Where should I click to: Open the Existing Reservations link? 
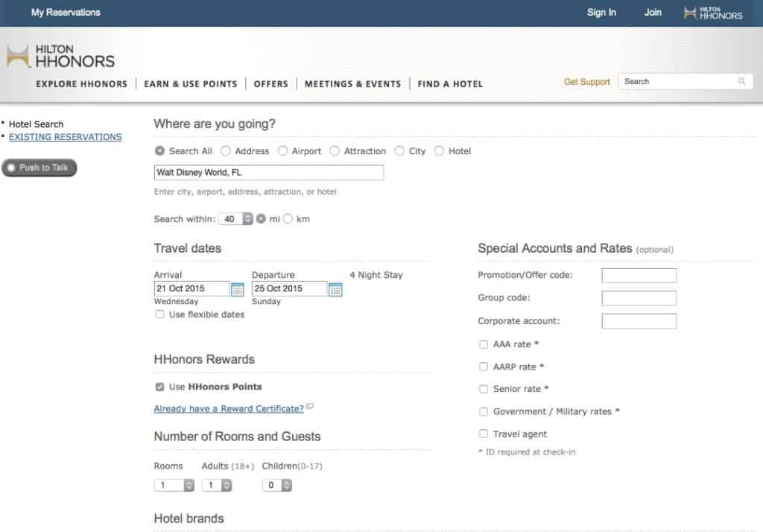(66, 137)
